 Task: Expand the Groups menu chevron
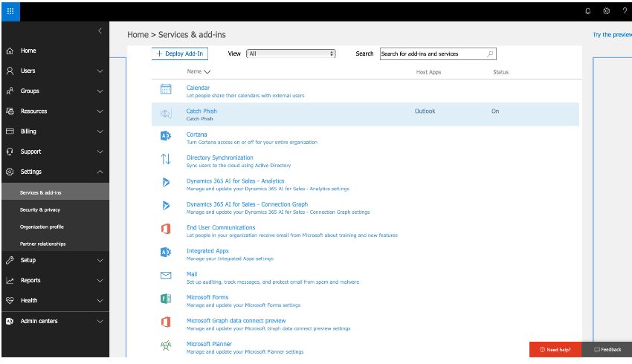click(x=100, y=91)
